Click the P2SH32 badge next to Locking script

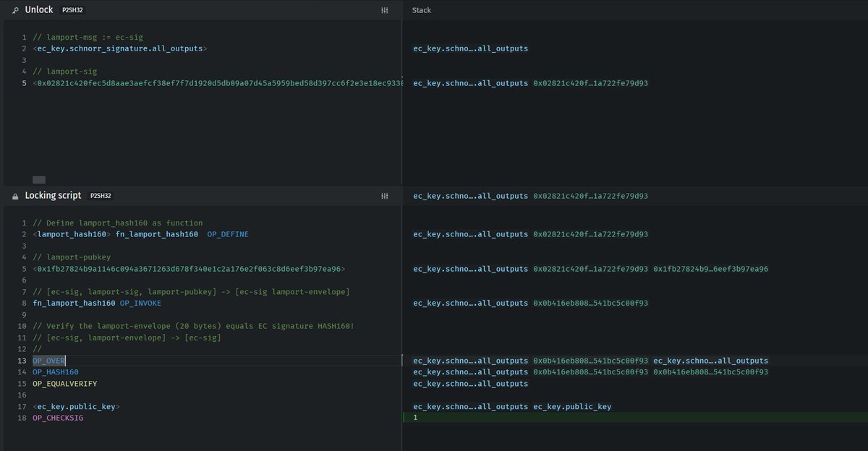tap(100, 196)
